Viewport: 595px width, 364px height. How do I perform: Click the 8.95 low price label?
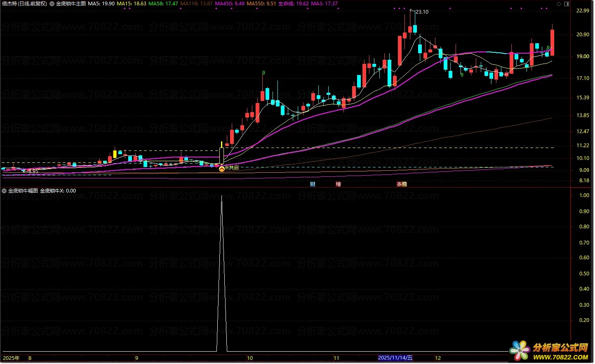pos(33,171)
